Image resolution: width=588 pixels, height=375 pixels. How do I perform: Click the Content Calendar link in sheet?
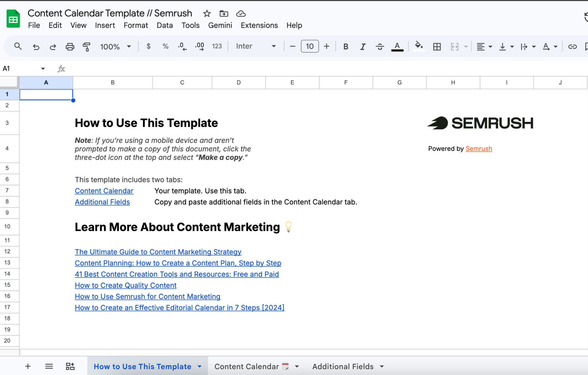click(104, 191)
